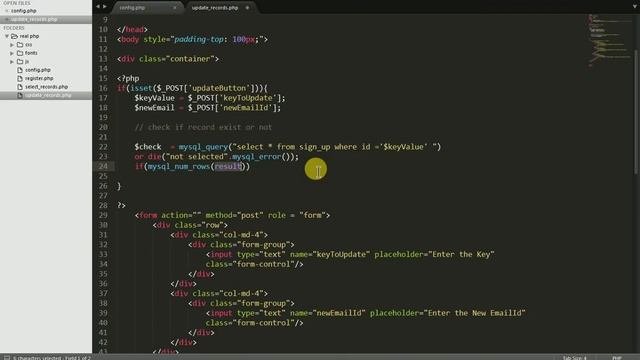Click 'container' class value on line 13
The image size is (640, 360).
[190, 59]
